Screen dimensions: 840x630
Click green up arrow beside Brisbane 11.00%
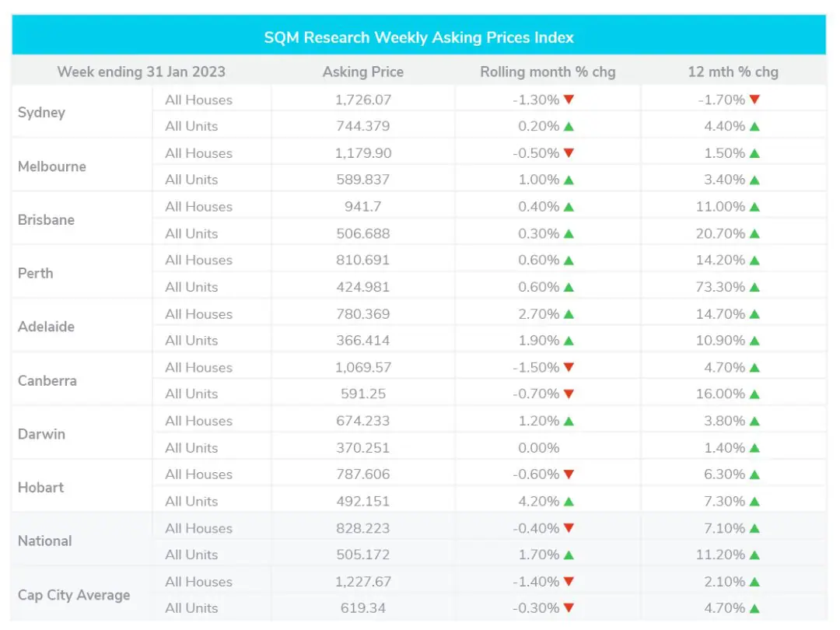pos(754,207)
